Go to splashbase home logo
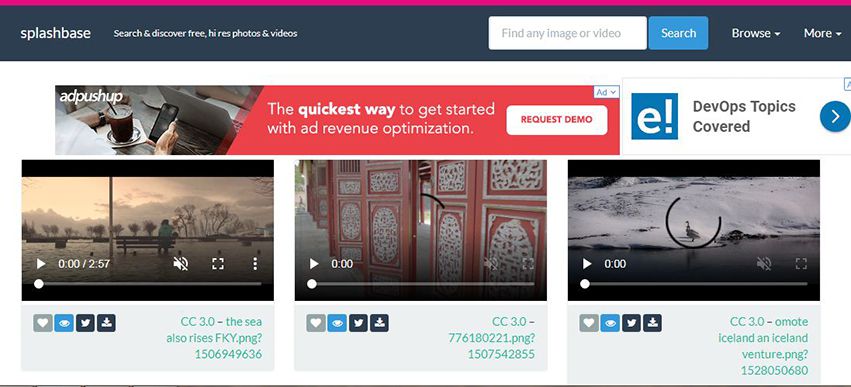The height and width of the screenshot is (387, 851). click(x=55, y=33)
